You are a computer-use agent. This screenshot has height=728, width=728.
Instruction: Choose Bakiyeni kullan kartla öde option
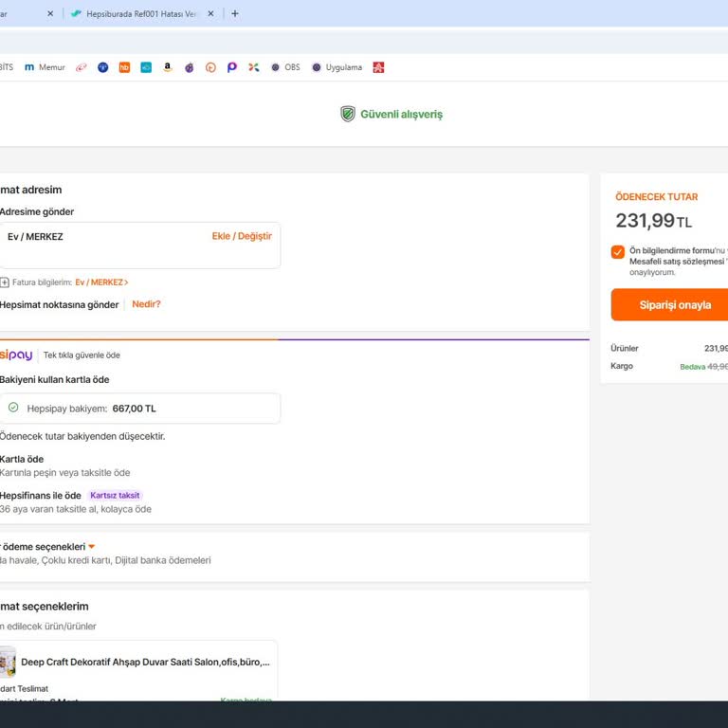click(54, 380)
